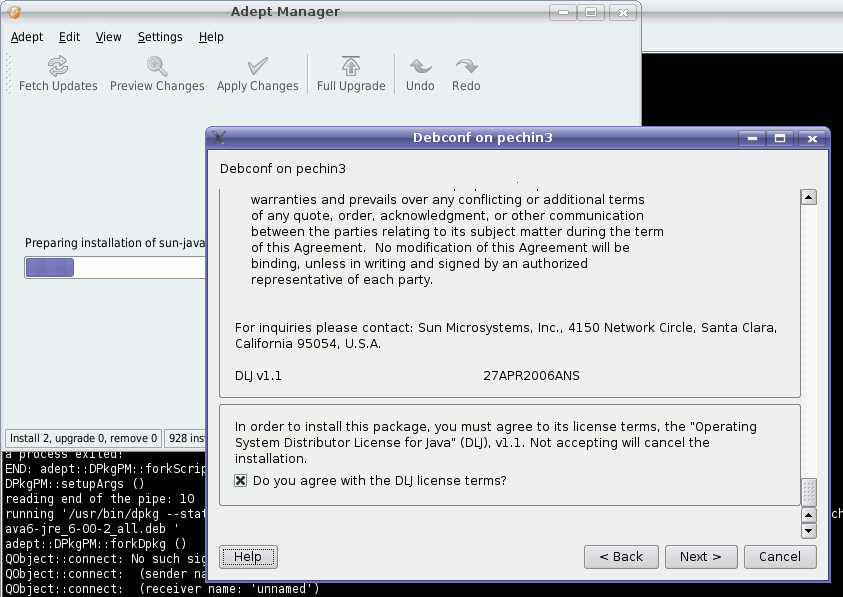843x597 pixels.
Task: Open the Settings menu
Action: 160,37
